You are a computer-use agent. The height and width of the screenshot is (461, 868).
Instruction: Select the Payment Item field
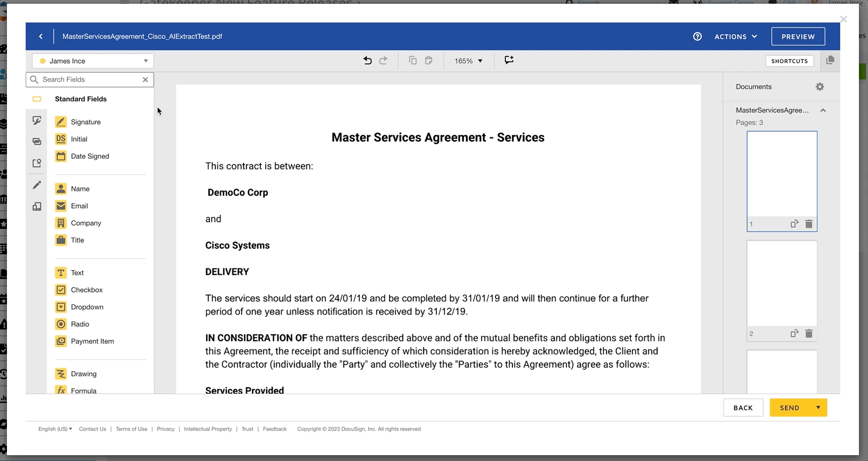coord(84,341)
